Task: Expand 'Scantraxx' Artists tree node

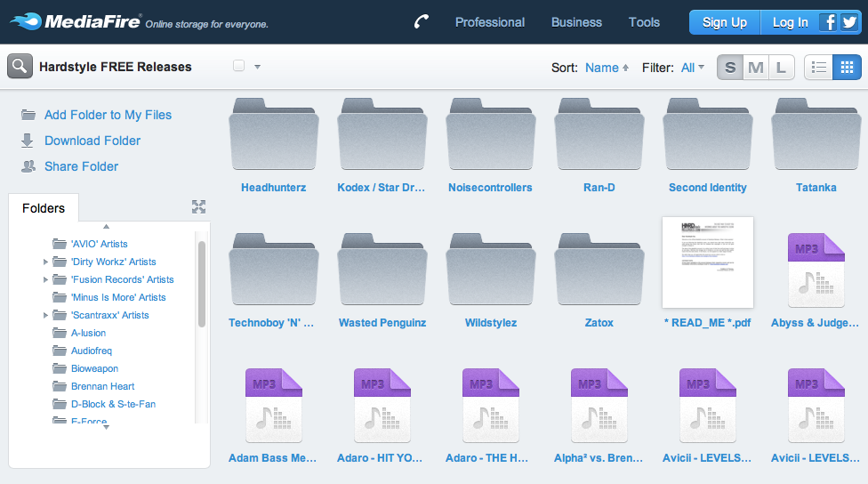Action: [x=45, y=315]
